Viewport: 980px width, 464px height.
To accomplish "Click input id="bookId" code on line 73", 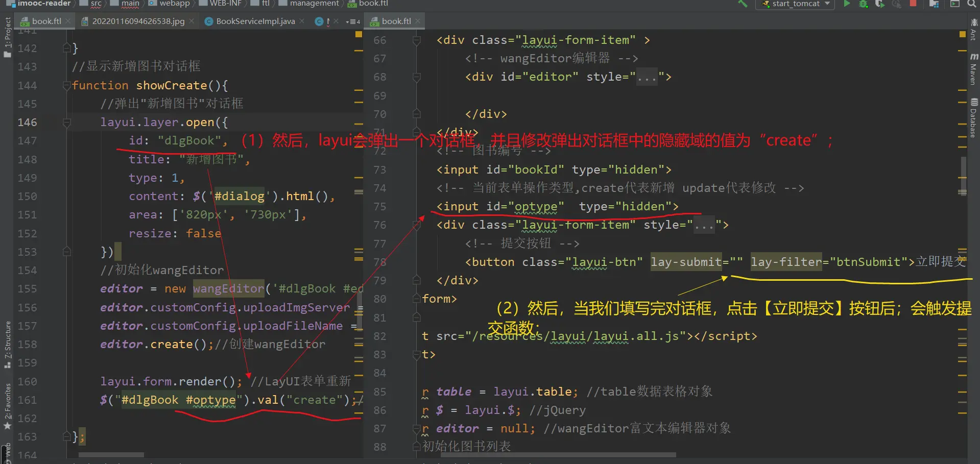I will [x=554, y=169].
